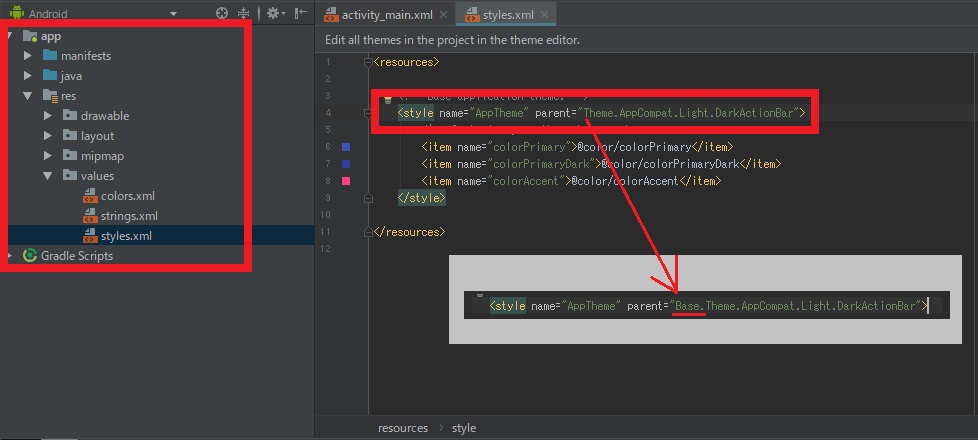The width and height of the screenshot is (978, 440).
Task: Open the project panel settings gear
Action: coord(275,13)
